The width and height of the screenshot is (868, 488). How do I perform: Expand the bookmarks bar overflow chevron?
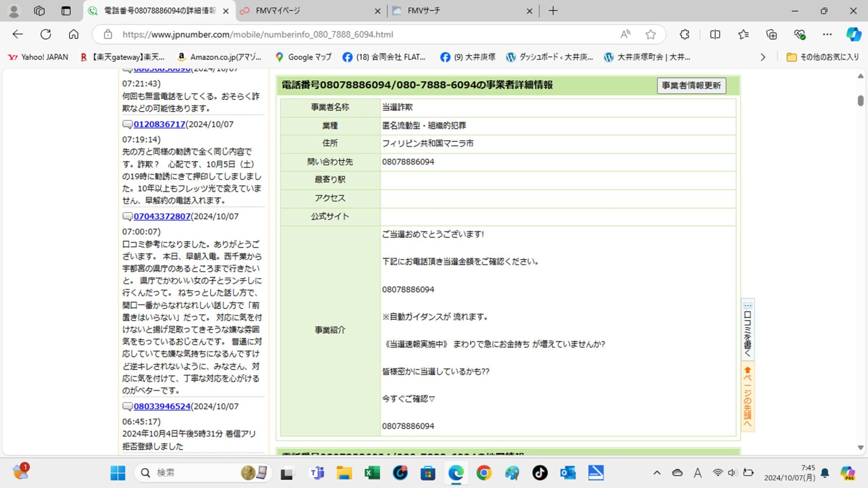pyautogui.click(x=763, y=57)
